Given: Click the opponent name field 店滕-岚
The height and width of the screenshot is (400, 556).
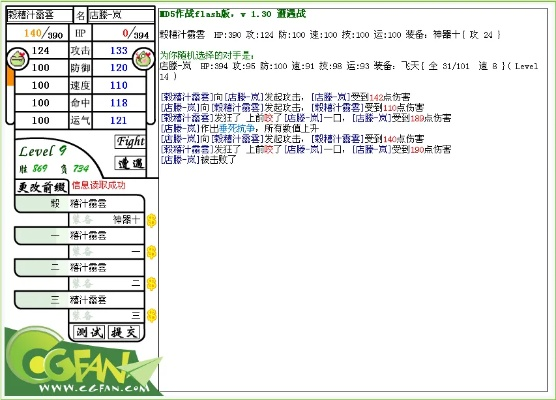Looking at the screenshot, I should pyautogui.click(x=121, y=15).
